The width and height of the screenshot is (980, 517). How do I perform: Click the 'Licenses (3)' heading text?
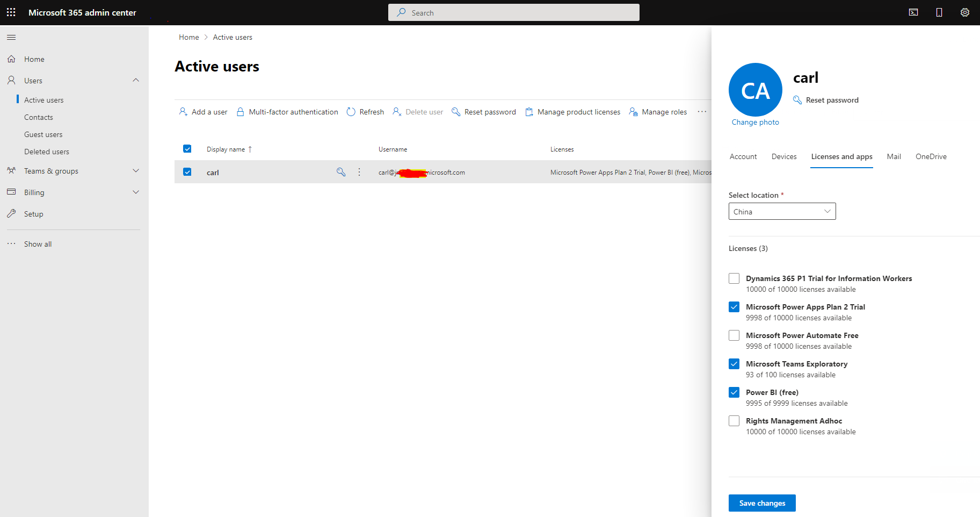pos(748,248)
